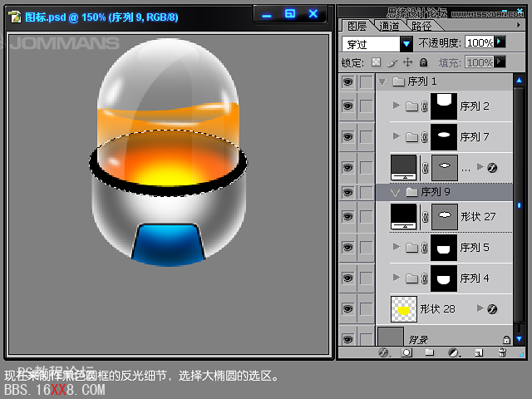This screenshot has height=399, width=532.
Task: Click the lock transparent pixels icon
Action: [x=376, y=62]
